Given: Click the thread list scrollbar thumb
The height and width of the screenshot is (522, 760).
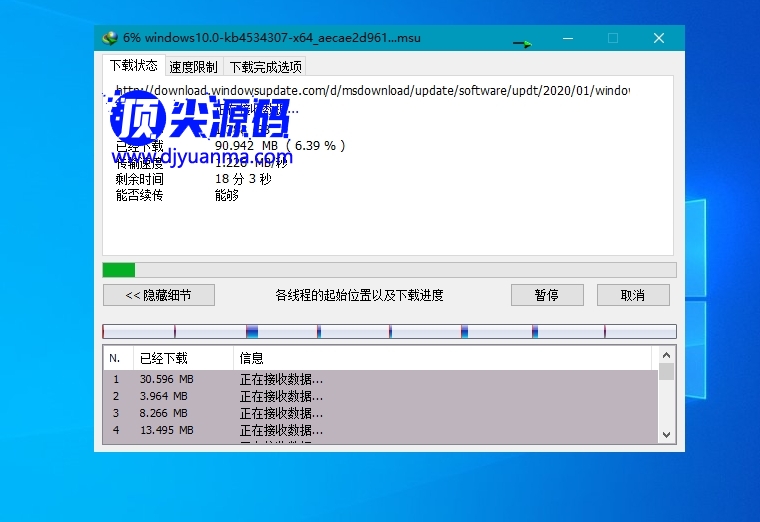Looking at the screenshot, I should (666, 372).
